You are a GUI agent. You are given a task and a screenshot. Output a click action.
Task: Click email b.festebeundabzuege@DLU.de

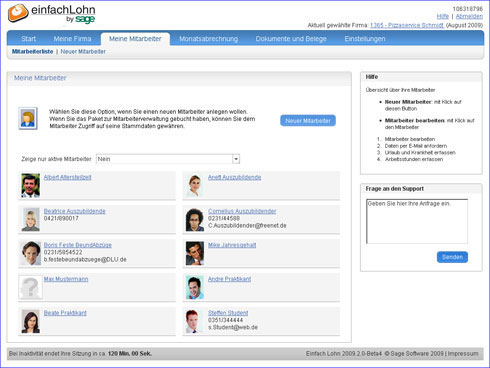pyautogui.click(x=85, y=259)
